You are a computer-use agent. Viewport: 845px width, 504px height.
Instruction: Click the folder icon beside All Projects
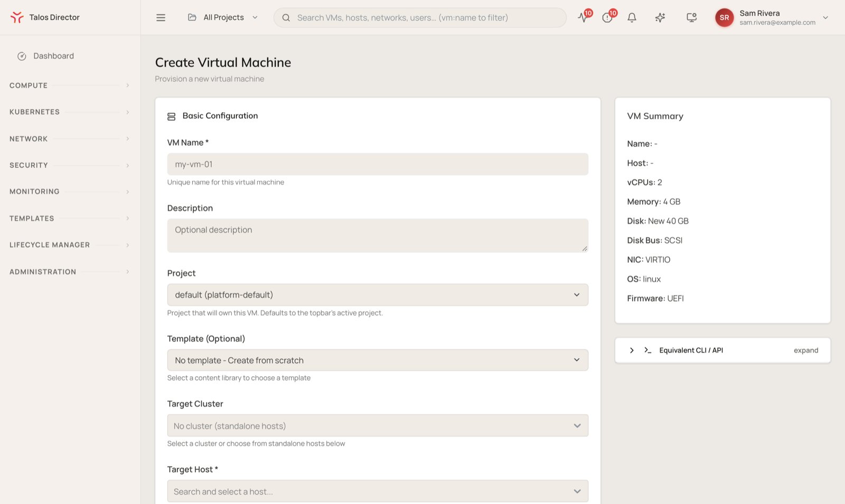pos(192,17)
